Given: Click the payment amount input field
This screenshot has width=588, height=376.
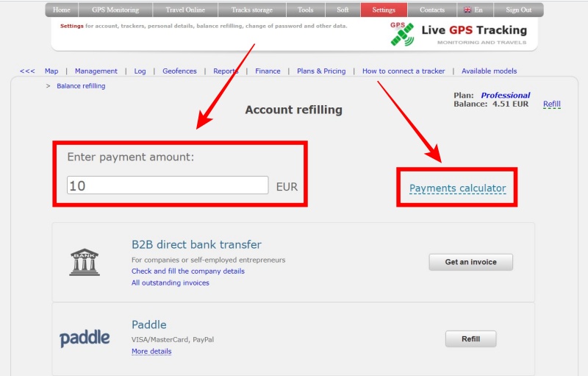Looking at the screenshot, I should (x=168, y=186).
